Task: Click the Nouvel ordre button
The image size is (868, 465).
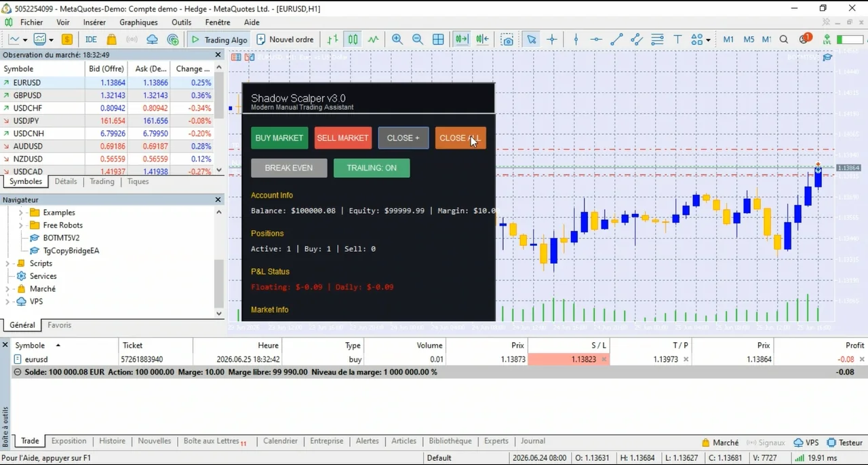Action: click(285, 39)
